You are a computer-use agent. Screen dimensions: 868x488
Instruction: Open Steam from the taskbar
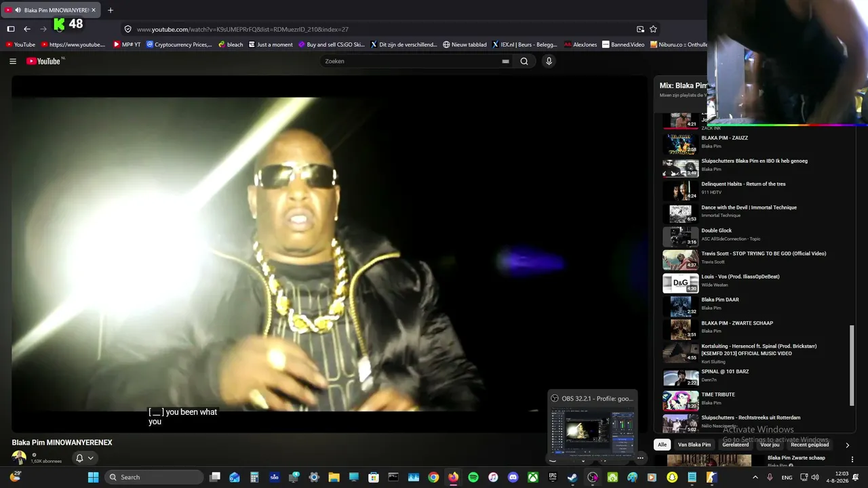click(x=572, y=477)
